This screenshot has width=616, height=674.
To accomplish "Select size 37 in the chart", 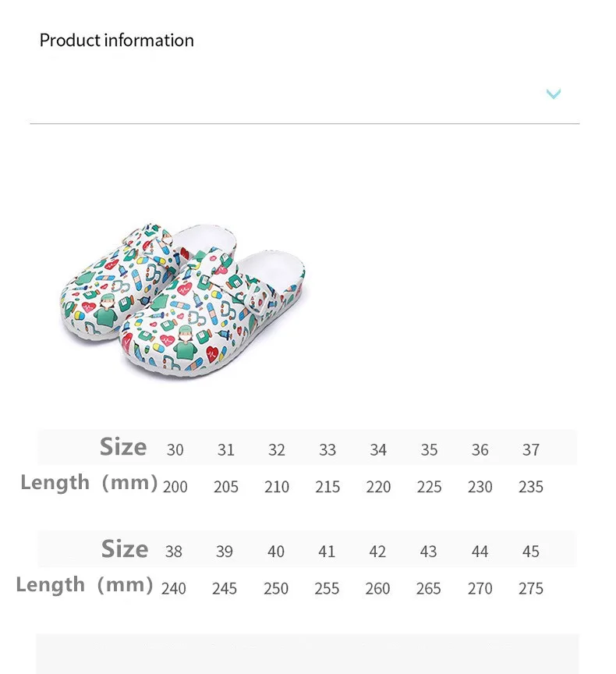I will (x=530, y=449).
